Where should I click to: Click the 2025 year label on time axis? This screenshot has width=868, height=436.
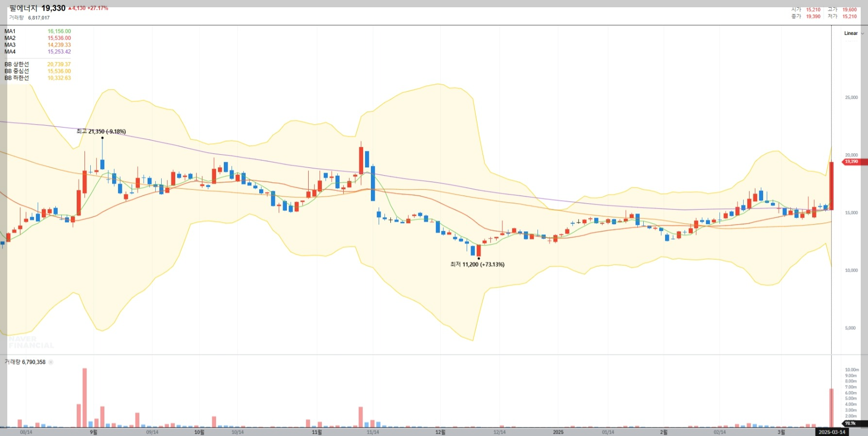coord(558,432)
